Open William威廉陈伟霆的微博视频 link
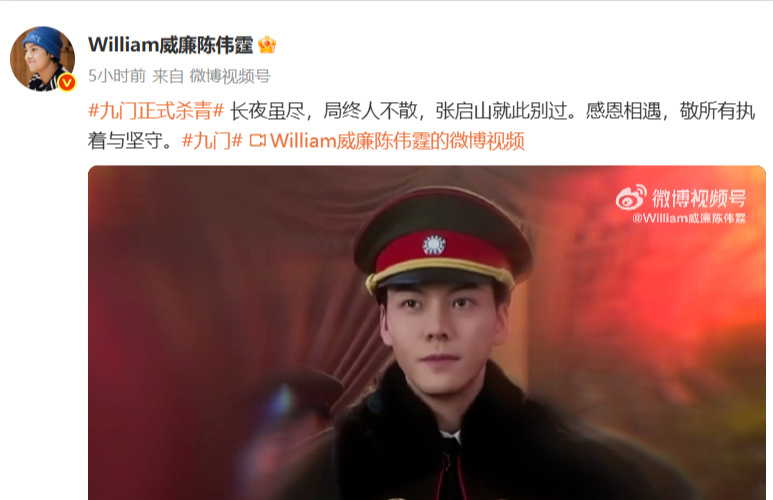The image size is (773, 500). [x=397, y=141]
